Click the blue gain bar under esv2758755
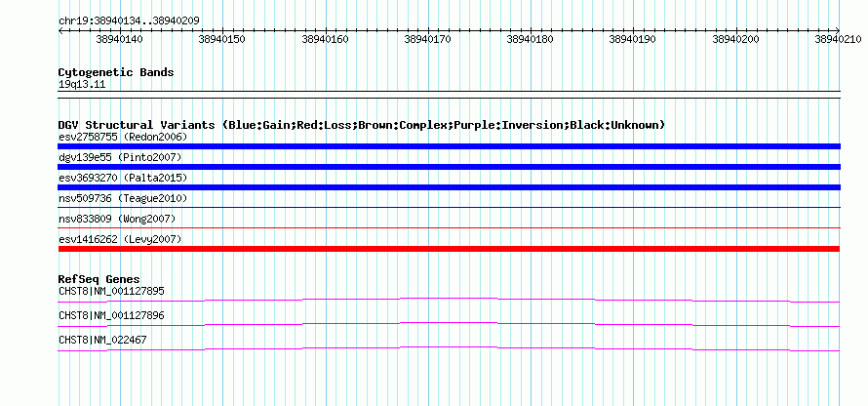 point(449,146)
